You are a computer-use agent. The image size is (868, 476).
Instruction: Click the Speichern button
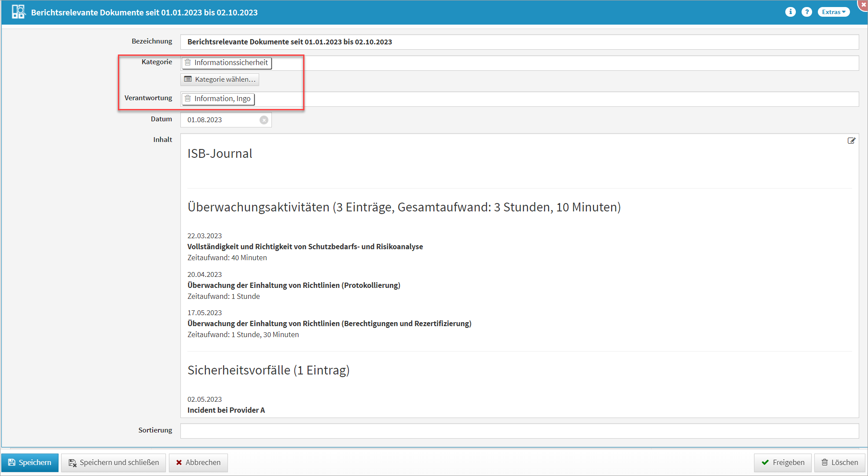30,462
